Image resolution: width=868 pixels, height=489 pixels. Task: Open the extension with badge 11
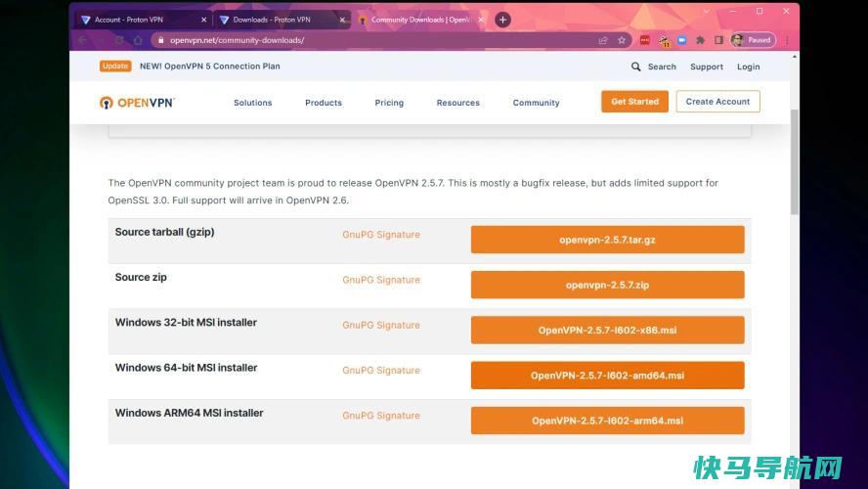click(x=664, y=40)
